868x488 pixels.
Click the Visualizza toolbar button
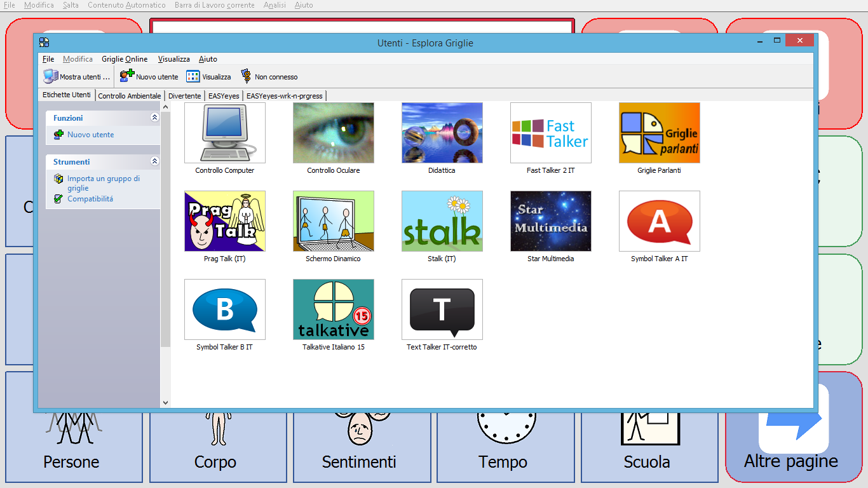coord(208,76)
